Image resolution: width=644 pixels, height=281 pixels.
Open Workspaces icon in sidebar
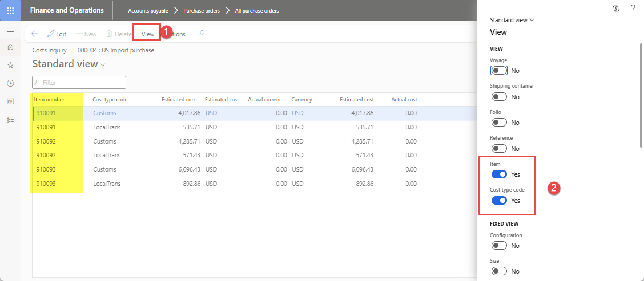point(10,101)
